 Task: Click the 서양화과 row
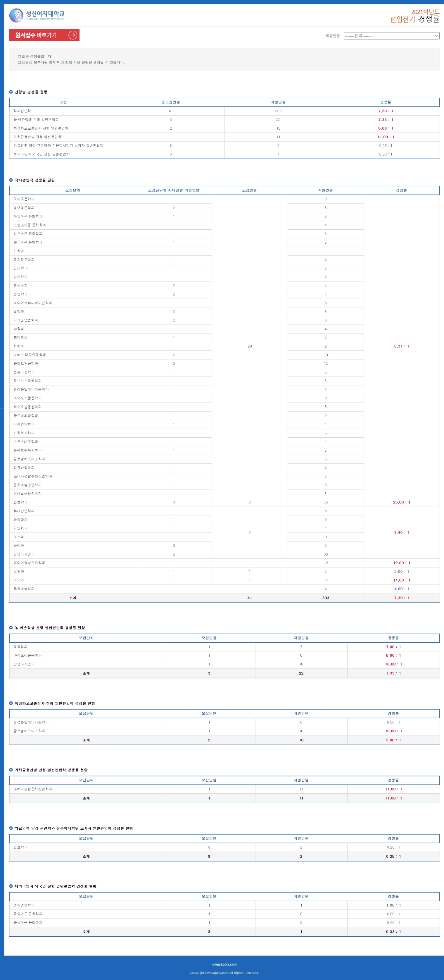pos(224,528)
